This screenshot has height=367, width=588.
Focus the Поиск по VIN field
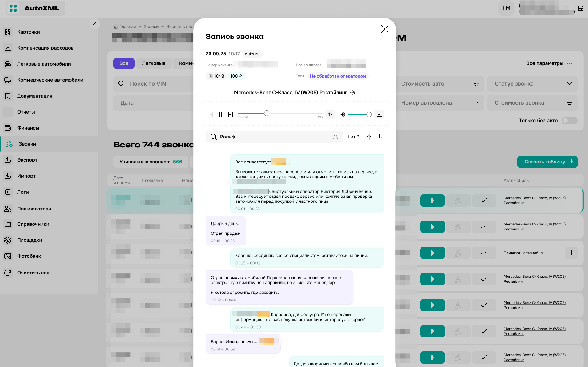click(154, 84)
